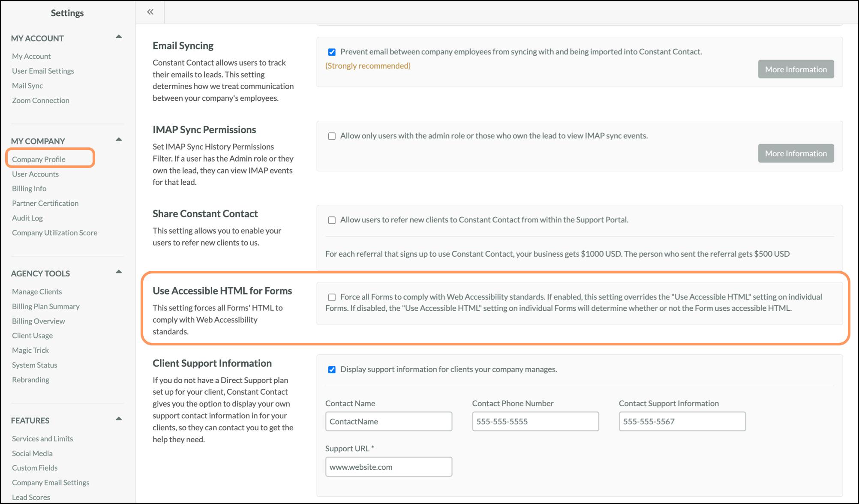Image resolution: width=859 pixels, height=504 pixels.
Task: Enable the IMAP sync admin-only checkbox
Action: 332,136
